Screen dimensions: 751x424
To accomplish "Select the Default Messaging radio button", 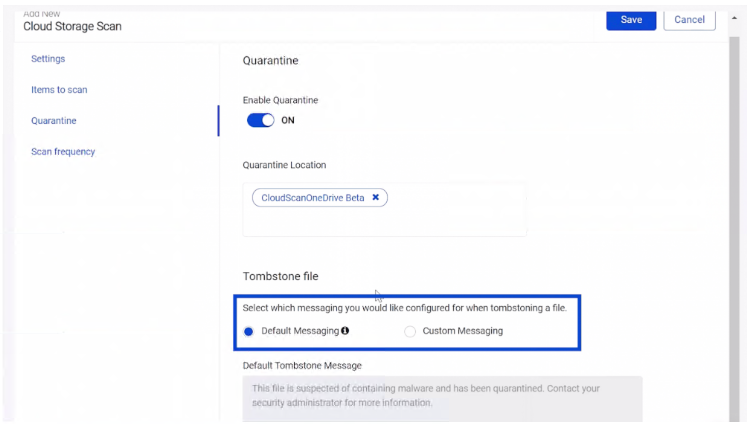I will pyautogui.click(x=249, y=331).
